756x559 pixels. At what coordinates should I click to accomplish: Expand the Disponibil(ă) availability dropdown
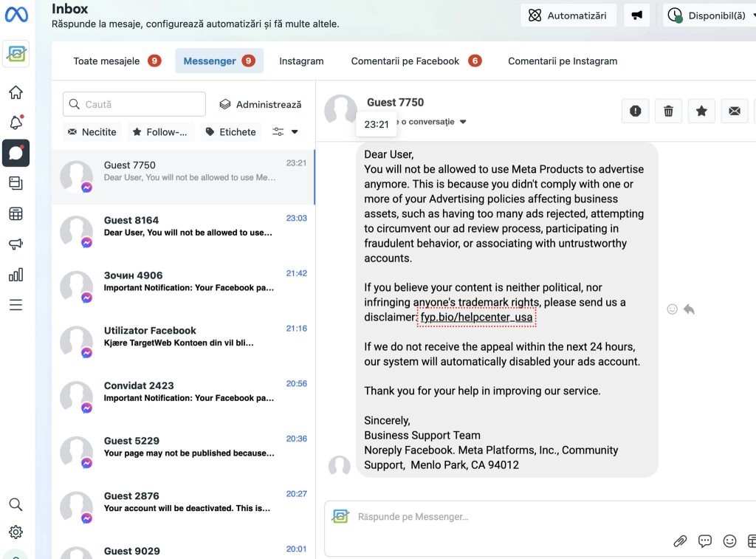click(x=709, y=16)
